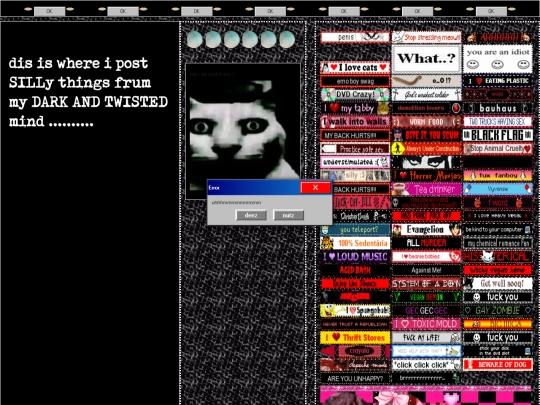Click the yellow 'tux fanboy' blinkie

click(x=498, y=176)
